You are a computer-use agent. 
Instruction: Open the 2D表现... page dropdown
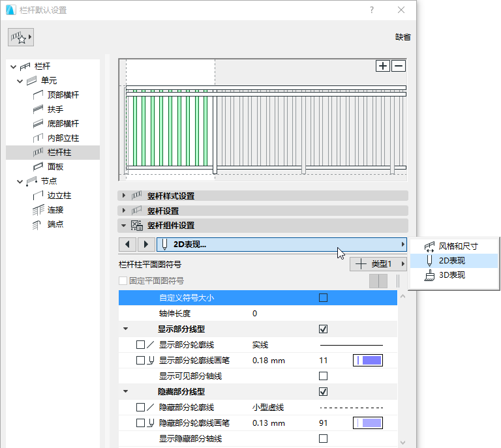click(282, 245)
